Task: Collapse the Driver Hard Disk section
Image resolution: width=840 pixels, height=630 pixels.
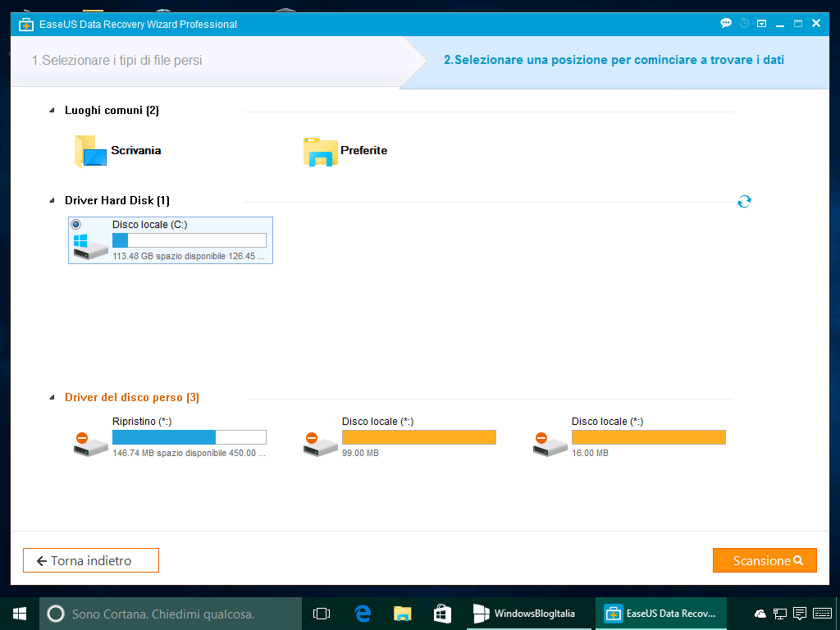Action: click(x=52, y=200)
